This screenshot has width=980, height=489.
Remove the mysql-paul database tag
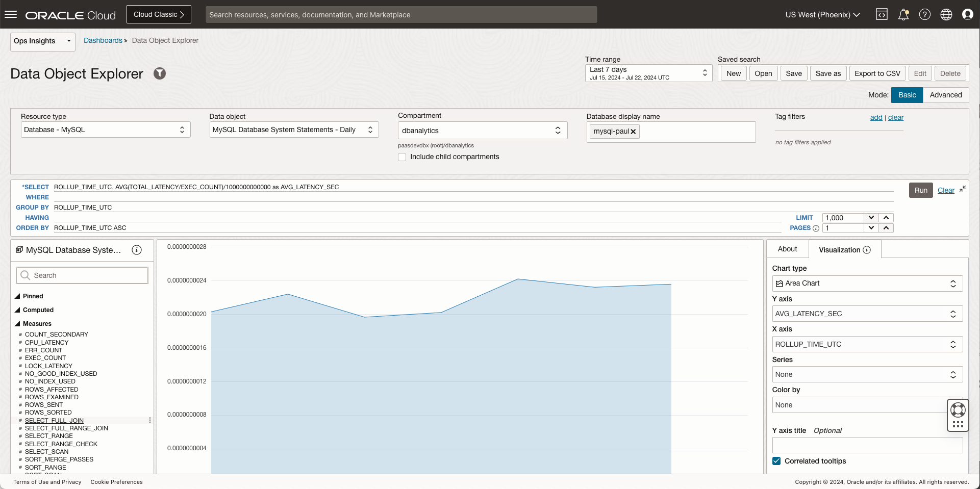pos(633,132)
